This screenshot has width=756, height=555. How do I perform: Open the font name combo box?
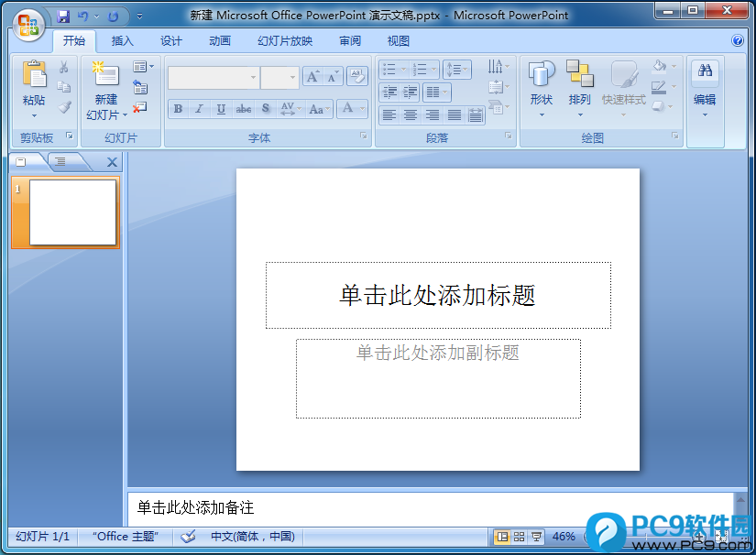pyautogui.click(x=214, y=78)
